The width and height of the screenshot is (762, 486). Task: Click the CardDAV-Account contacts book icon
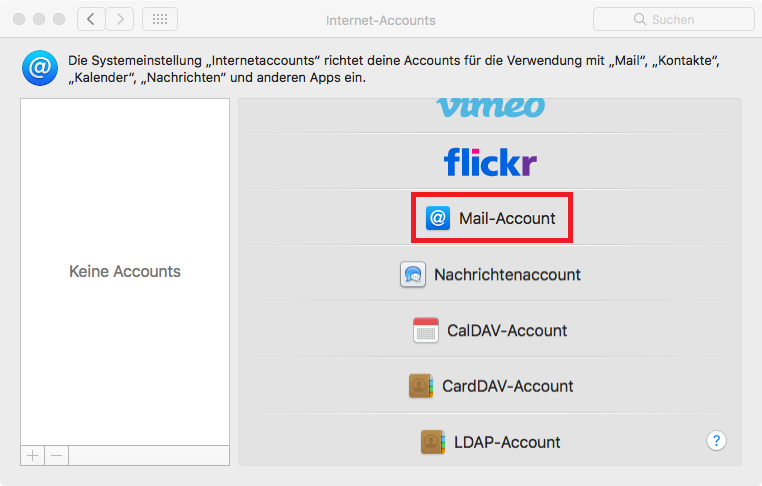421,386
